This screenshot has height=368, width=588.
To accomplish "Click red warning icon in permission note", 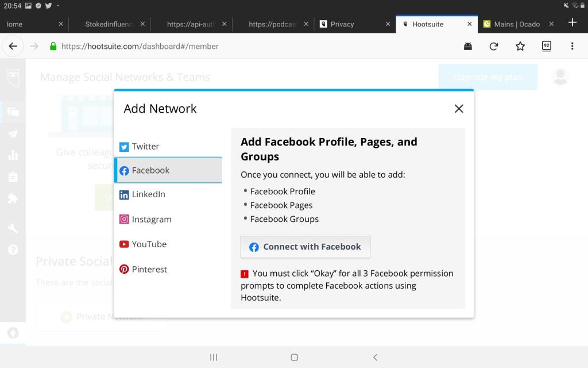I will [x=245, y=274].
